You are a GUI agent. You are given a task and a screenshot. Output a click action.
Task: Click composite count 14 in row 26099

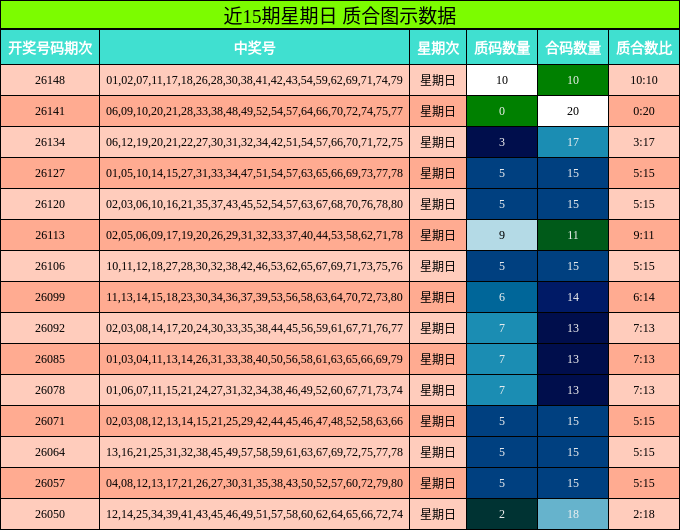tap(573, 297)
